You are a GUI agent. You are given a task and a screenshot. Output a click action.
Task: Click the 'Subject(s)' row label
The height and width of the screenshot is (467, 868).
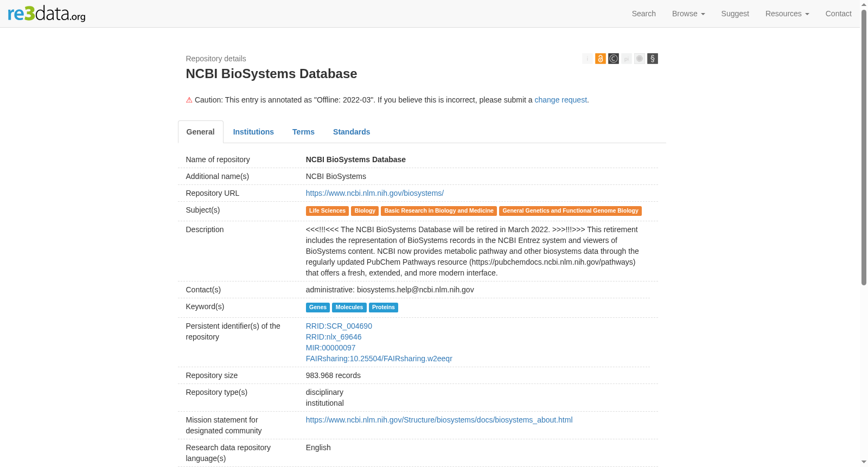(x=203, y=210)
